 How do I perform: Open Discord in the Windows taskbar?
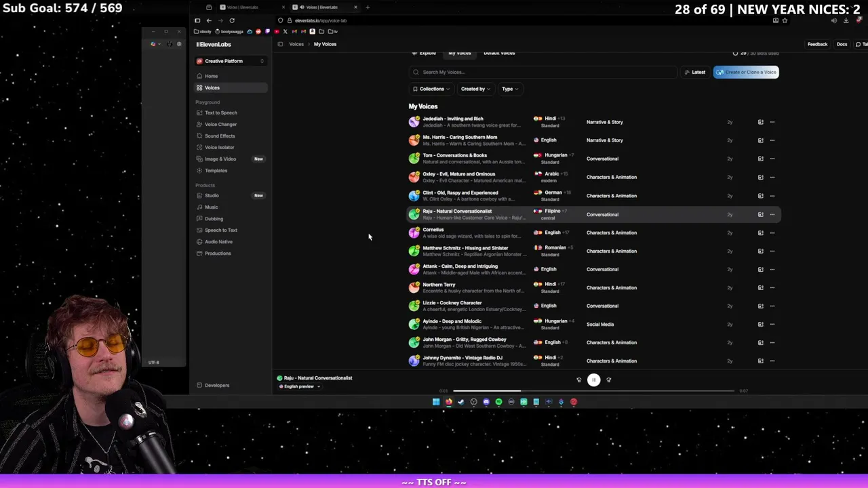486,402
